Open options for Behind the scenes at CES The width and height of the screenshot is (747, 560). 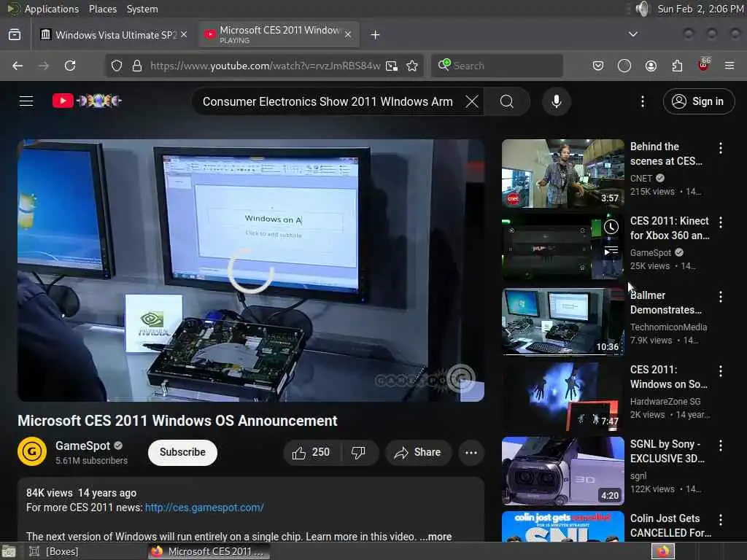click(x=720, y=148)
